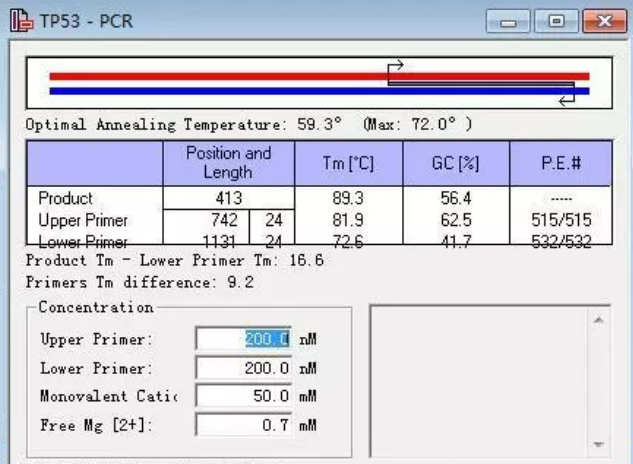The width and height of the screenshot is (633, 464).
Task: Click the 'Position and Length' column header
Action: (229, 163)
